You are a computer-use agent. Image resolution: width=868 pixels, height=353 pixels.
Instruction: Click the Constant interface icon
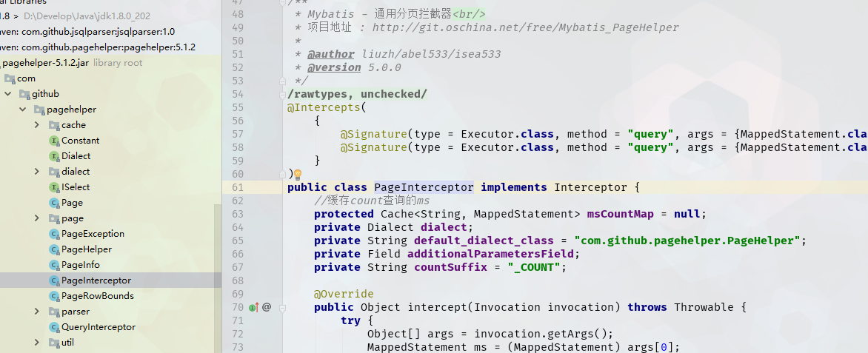click(54, 141)
